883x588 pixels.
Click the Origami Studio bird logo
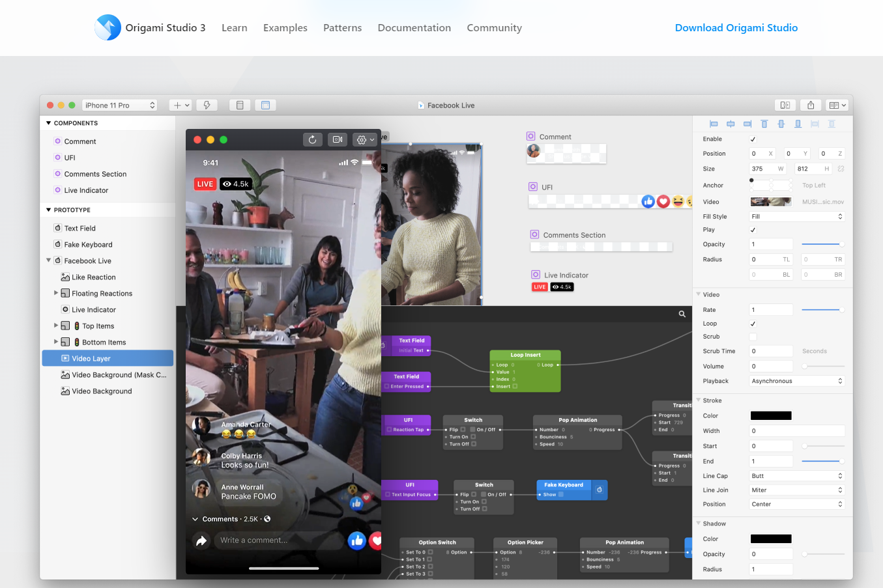click(x=108, y=27)
